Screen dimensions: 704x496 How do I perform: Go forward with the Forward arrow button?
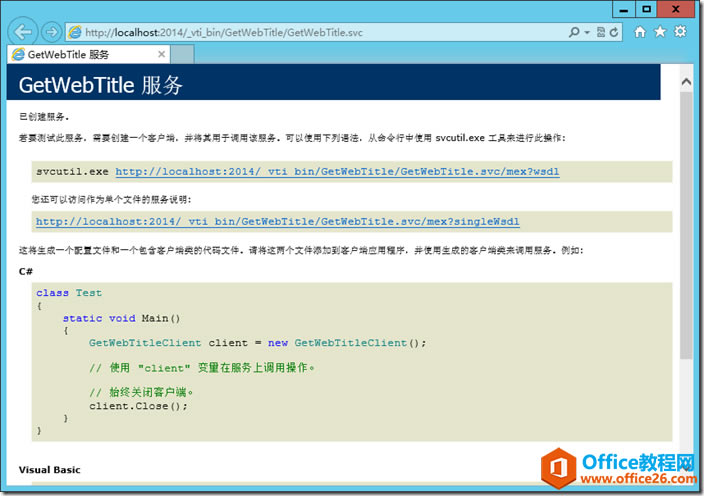[x=51, y=32]
